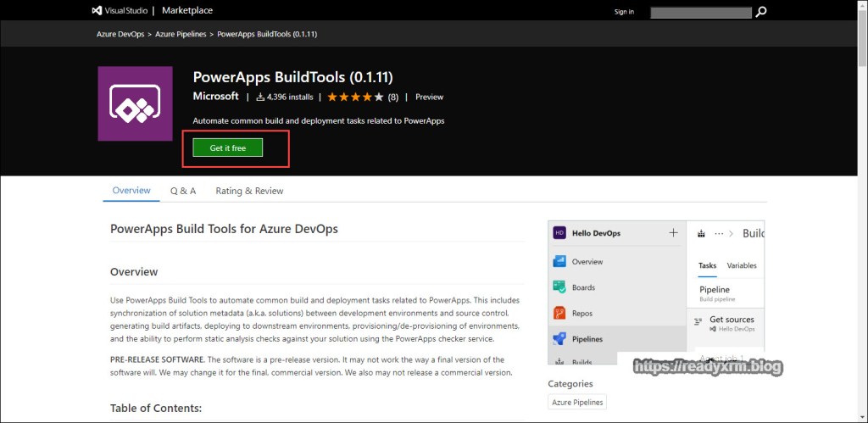Open the Rating & Review tab
Screen dimensions: 868x423
(x=249, y=191)
